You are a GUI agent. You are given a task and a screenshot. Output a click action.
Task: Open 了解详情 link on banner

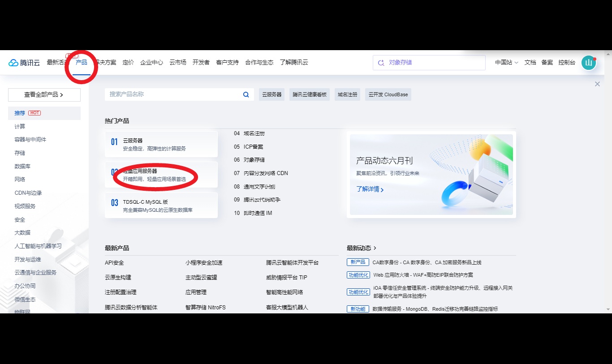point(370,189)
